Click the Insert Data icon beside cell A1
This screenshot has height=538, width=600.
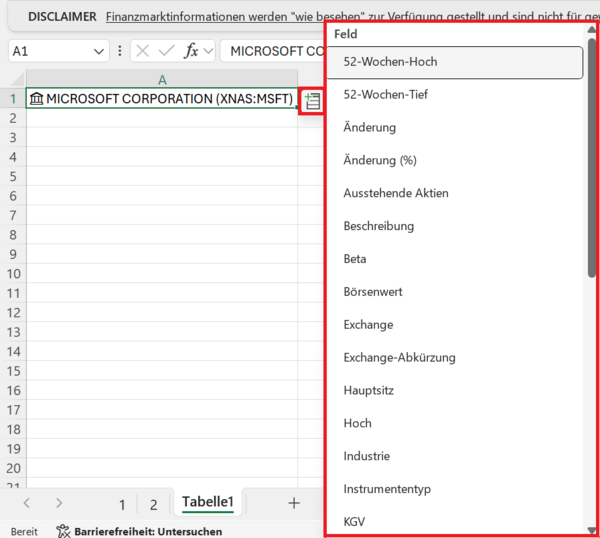[311, 100]
